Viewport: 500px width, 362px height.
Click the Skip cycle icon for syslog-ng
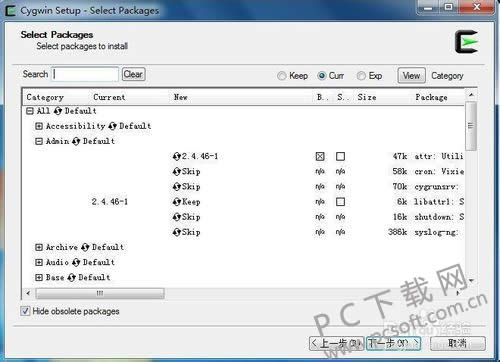tap(177, 232)
